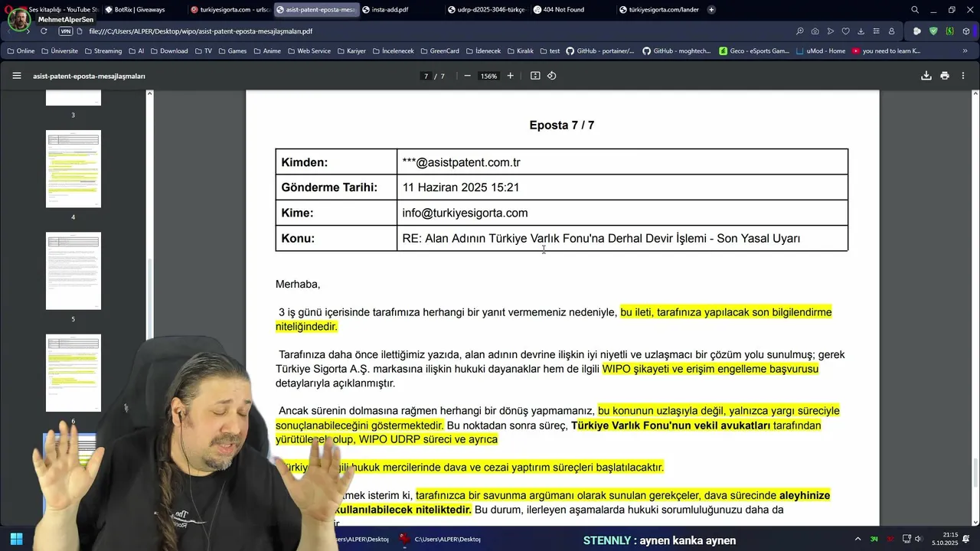Show hidden system tray icons
Screen dimensions: 980x551
[x=857, y=540]
